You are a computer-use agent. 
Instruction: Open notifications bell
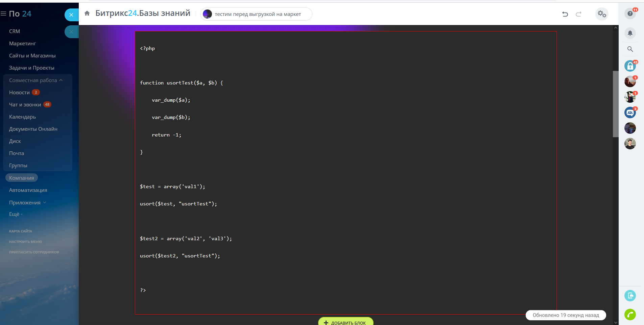630,33
